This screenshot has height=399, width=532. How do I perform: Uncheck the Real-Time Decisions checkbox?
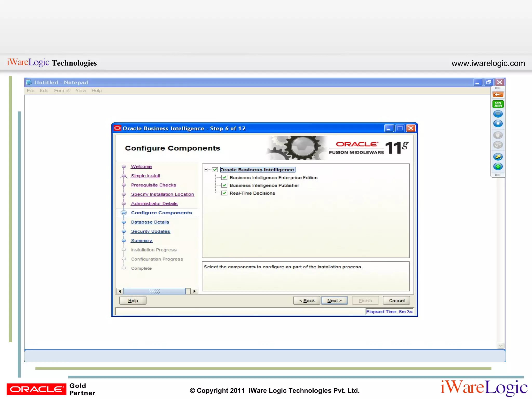[x=224, y=193]
